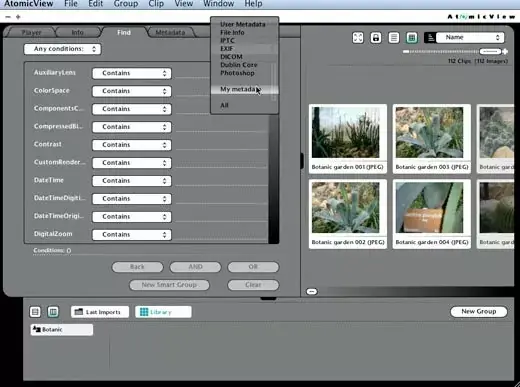Open Contains dropdown for ColorSpace
520x387 pixels.
coord(132,91)
